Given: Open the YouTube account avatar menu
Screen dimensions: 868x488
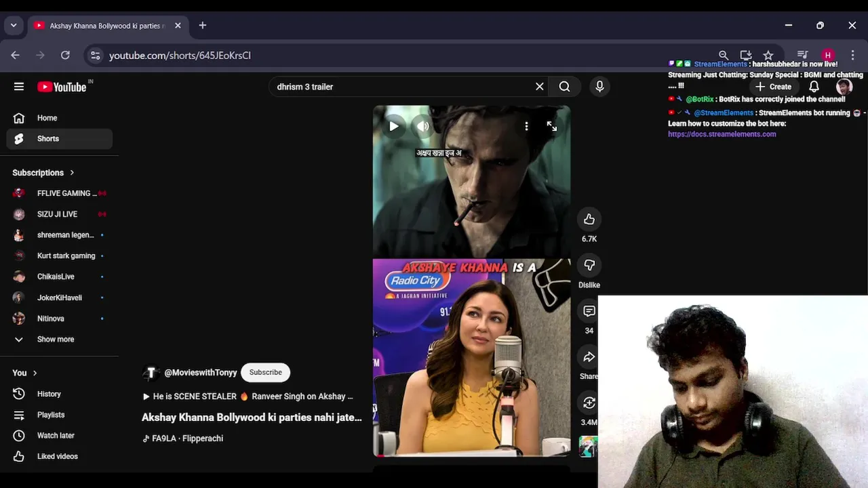Looking at the screenshot, I should [x=844, y=87].
